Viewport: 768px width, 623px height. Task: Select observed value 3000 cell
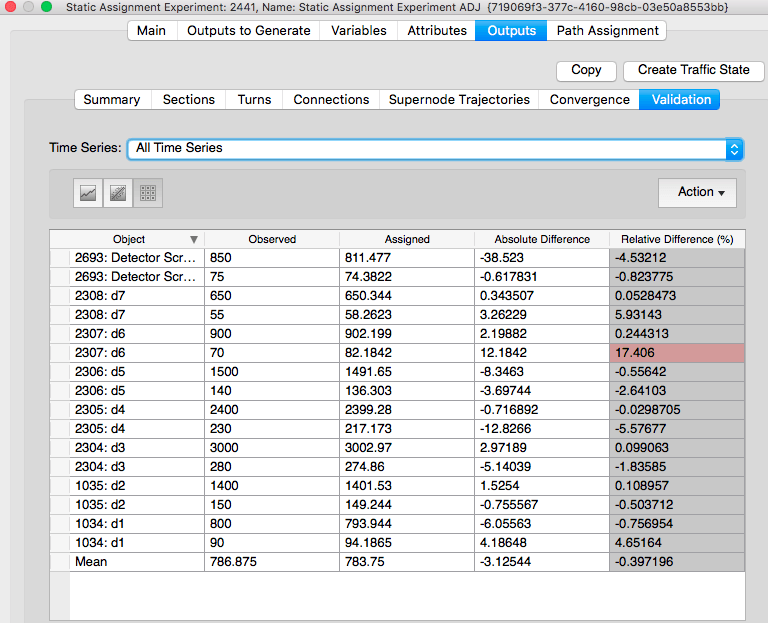point(272,448)
